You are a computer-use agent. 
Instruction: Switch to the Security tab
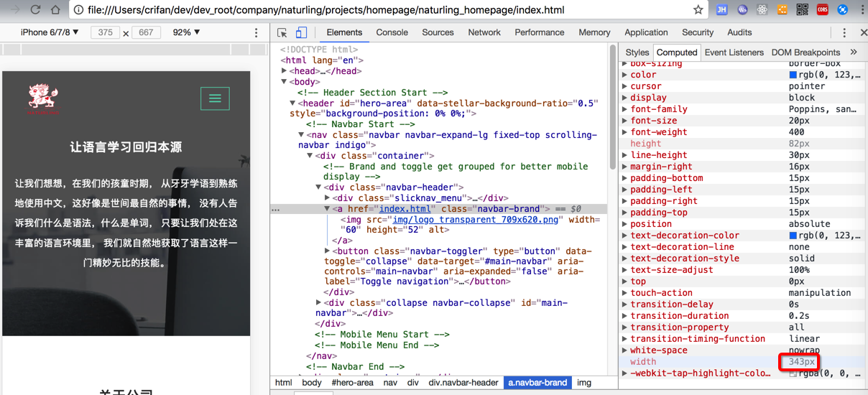[698, 32]
